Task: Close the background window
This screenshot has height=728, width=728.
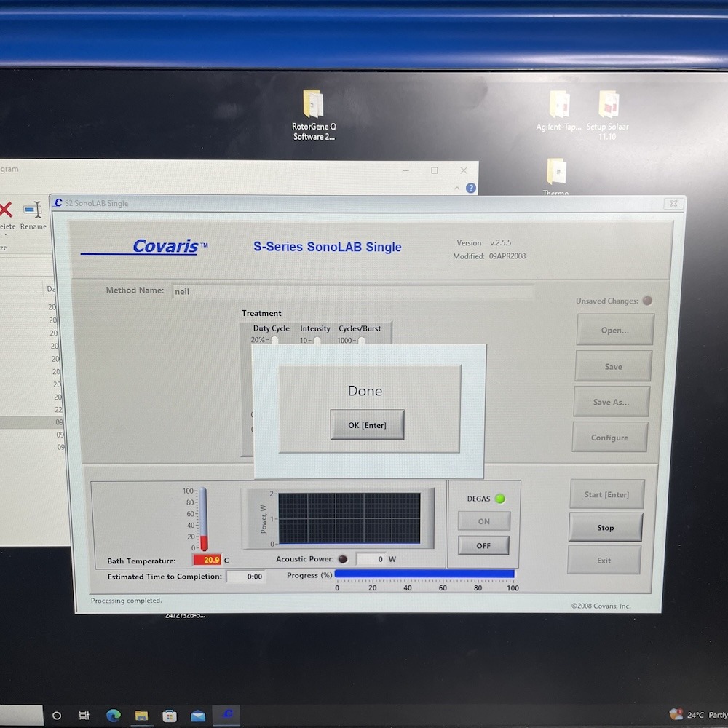Action: [463, 170]
